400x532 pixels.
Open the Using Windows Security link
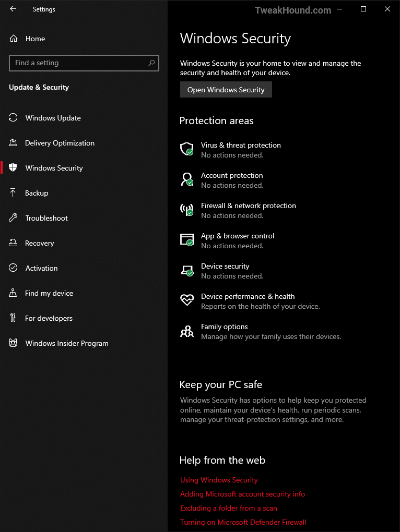(x=219, y=480)
